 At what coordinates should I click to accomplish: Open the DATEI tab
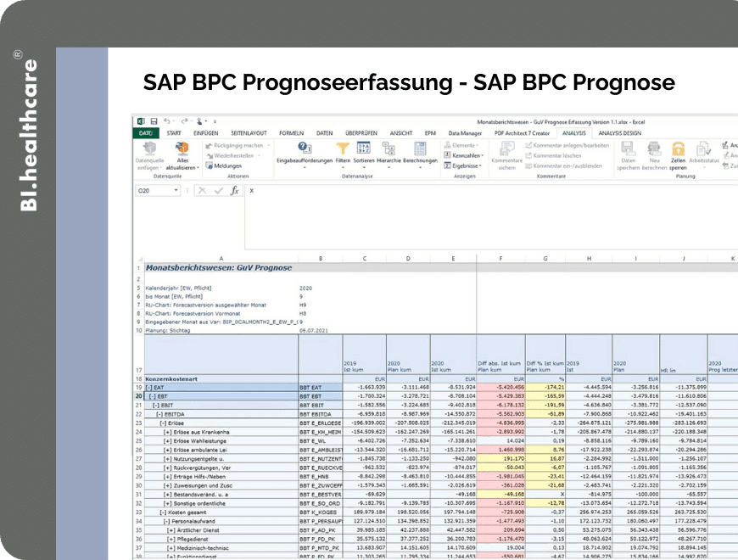(146, 133)
